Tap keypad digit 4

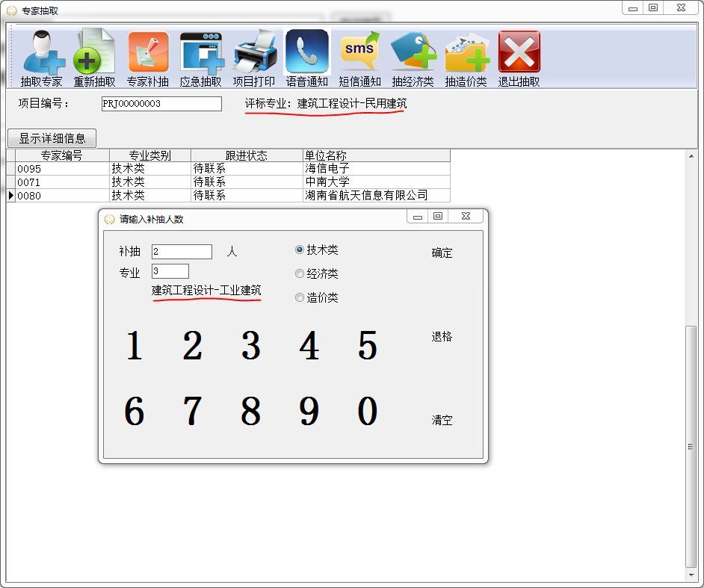click(309, 345)
